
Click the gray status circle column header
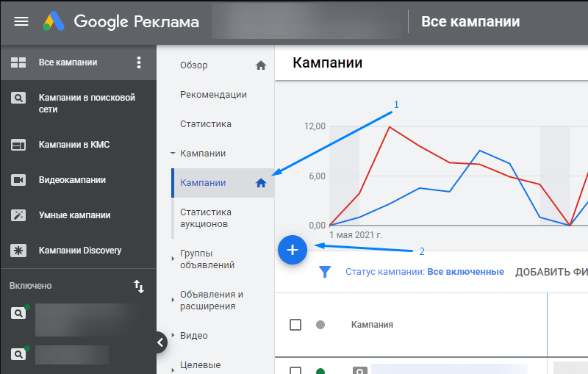320,325
